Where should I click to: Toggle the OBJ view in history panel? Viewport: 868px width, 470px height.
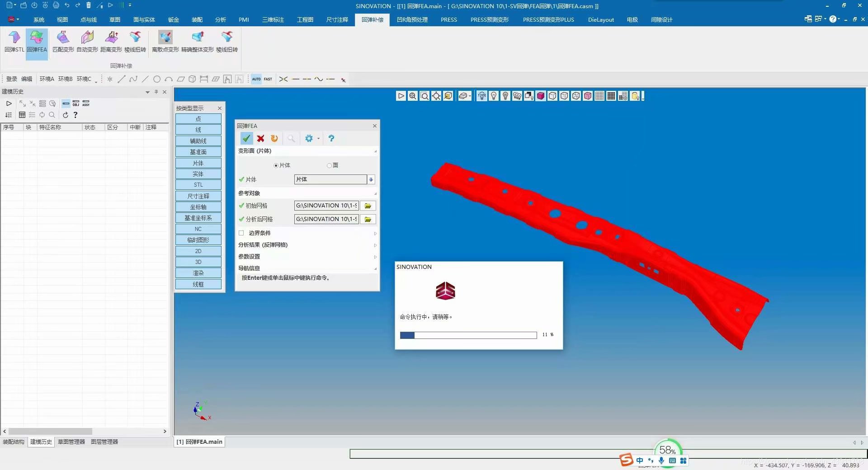[76, 103]
